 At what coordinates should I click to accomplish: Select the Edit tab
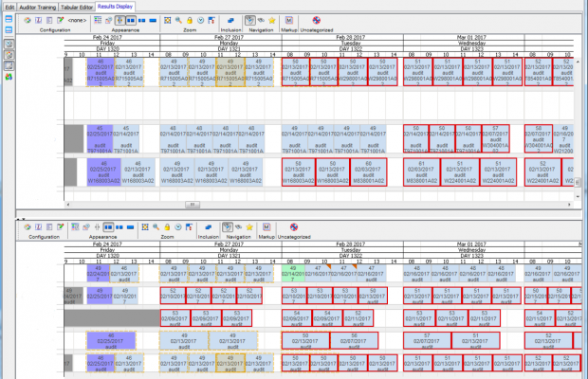point(8,6)
